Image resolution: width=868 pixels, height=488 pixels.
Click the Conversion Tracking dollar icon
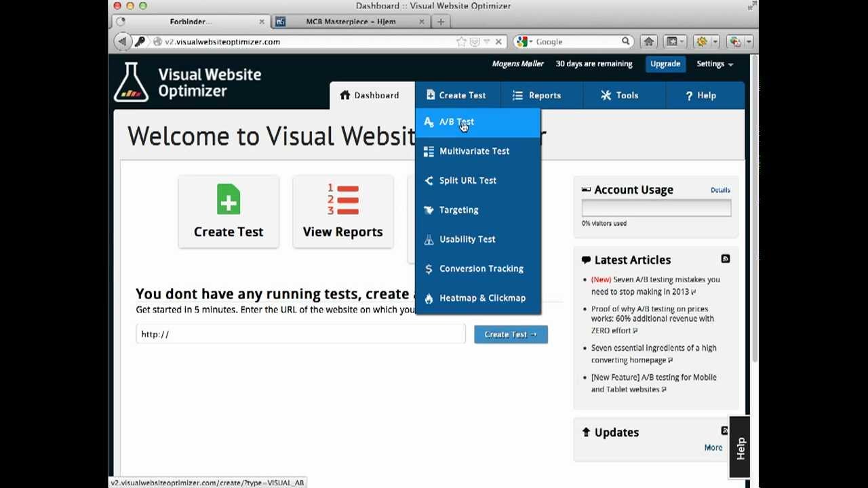pyautogui.click(x=429, y=269)
